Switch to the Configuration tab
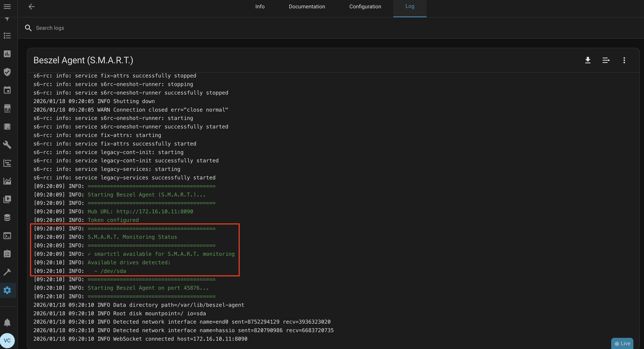 pyautogui.click(x=365, y=7)
